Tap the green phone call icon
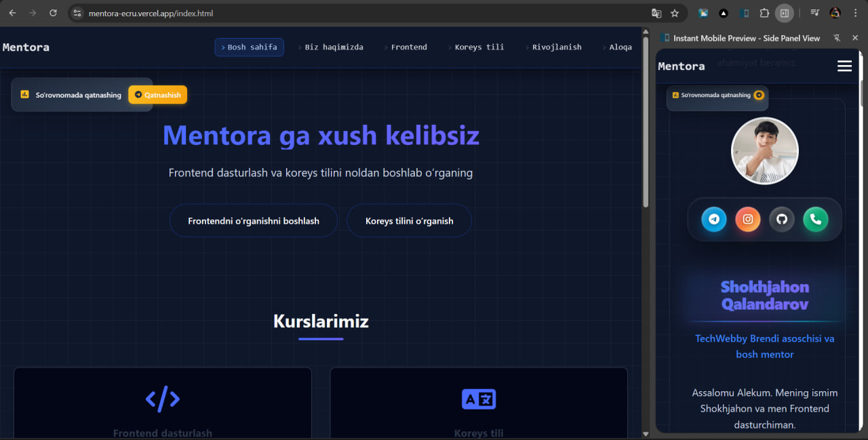This screenshot has height=440, width=868. click(816, 219)
